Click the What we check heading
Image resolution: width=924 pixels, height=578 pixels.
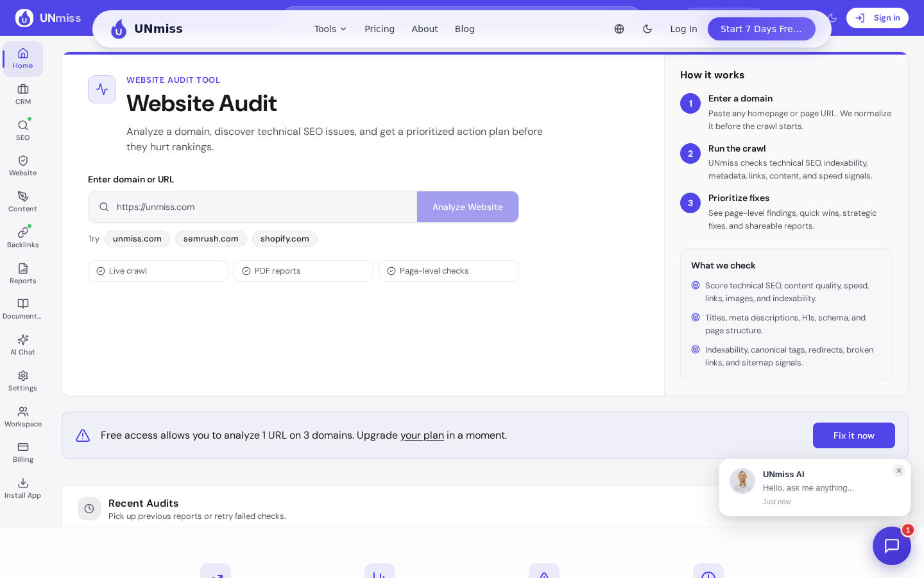723,265
